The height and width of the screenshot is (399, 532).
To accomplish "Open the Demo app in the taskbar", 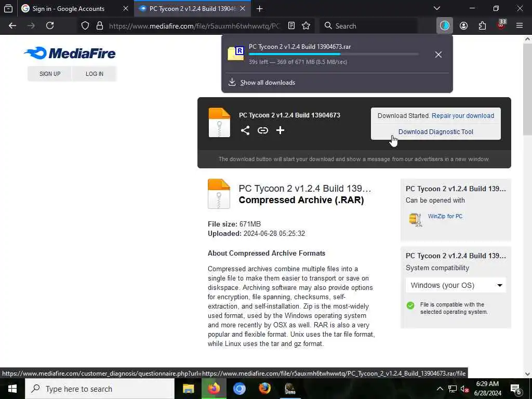I will [x=290, y=389].
